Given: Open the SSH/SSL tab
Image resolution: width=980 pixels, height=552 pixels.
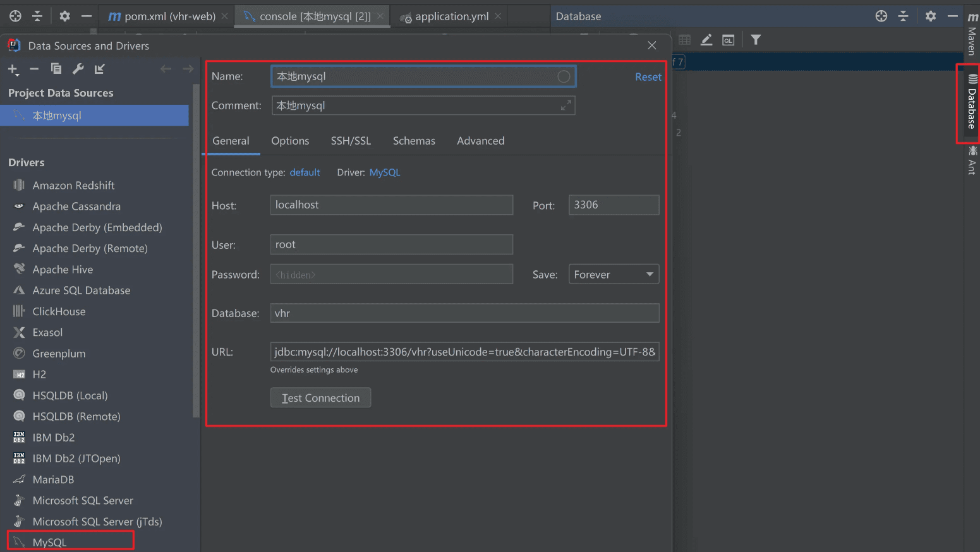Looking at the screenshot, I should coord(351,141).
